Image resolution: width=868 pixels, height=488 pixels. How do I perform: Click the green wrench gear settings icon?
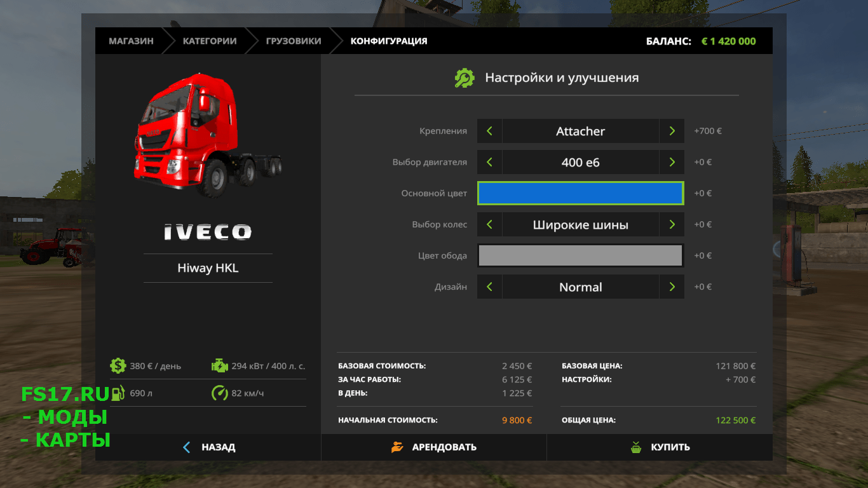pyautogui.click(x=465, y=78)
